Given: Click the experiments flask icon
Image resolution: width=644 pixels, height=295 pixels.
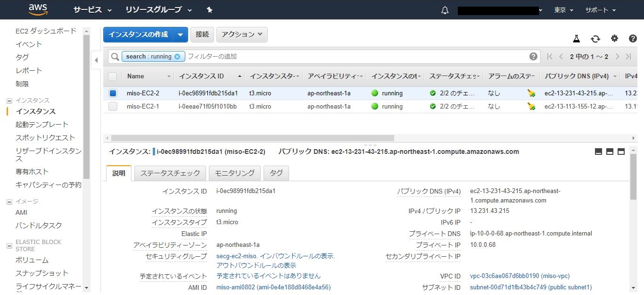Looking at the screenshot, I should 576,39.
